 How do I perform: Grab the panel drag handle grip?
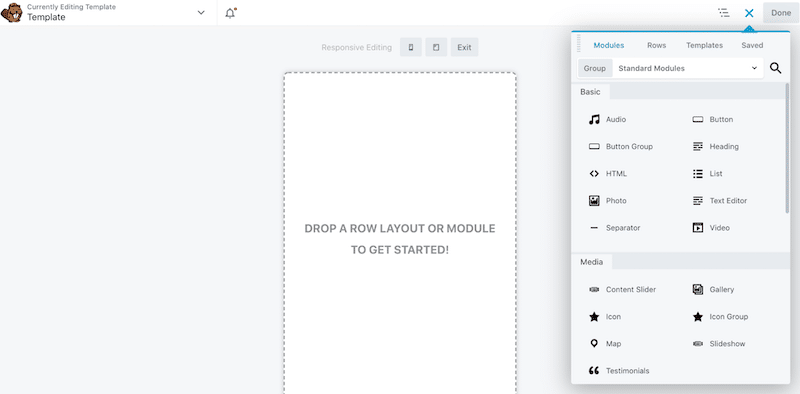pos(579,44)
